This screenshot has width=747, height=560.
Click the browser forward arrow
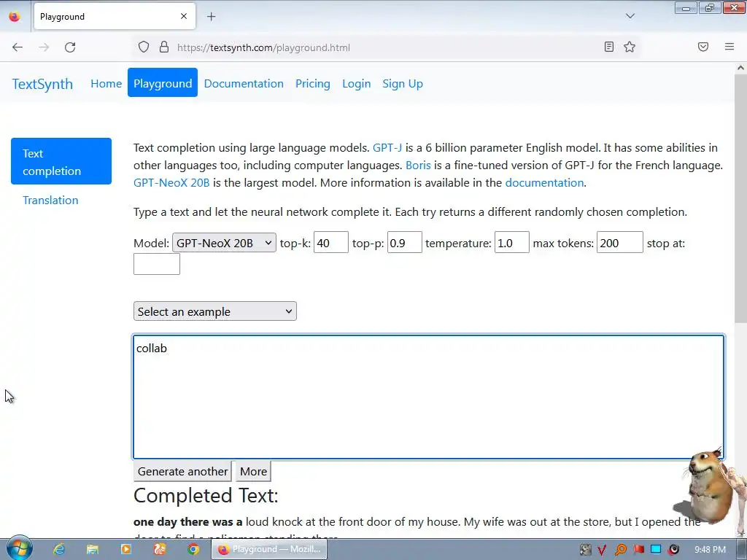coord(44,47)
